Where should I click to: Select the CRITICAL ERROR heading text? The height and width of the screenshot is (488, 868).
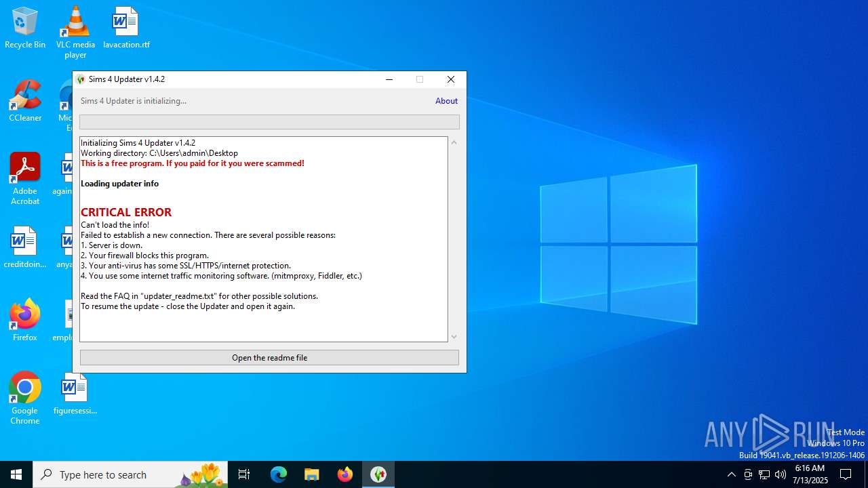126,212
